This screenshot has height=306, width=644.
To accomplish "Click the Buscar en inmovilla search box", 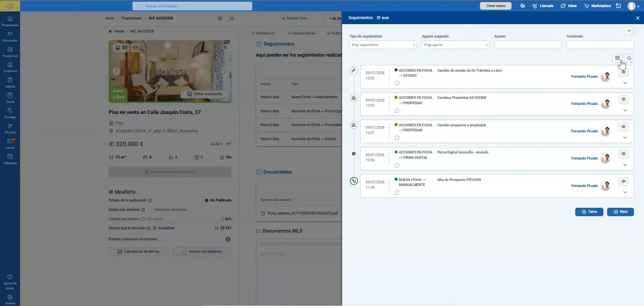I will pos(192,6).
